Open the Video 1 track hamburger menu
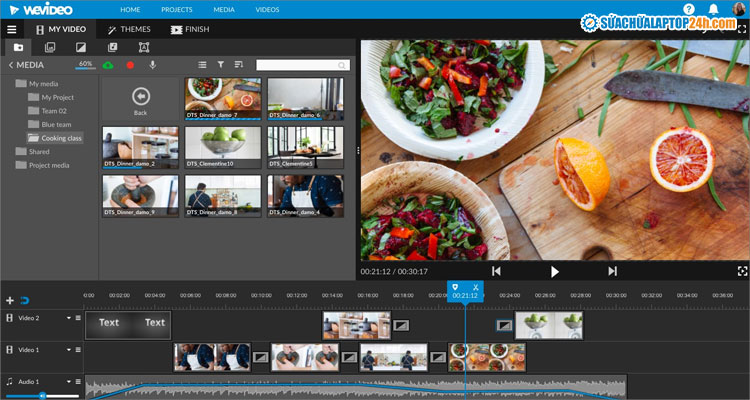Image resolution: width=750 pixels, height=400 pixels. click(78, 350)
